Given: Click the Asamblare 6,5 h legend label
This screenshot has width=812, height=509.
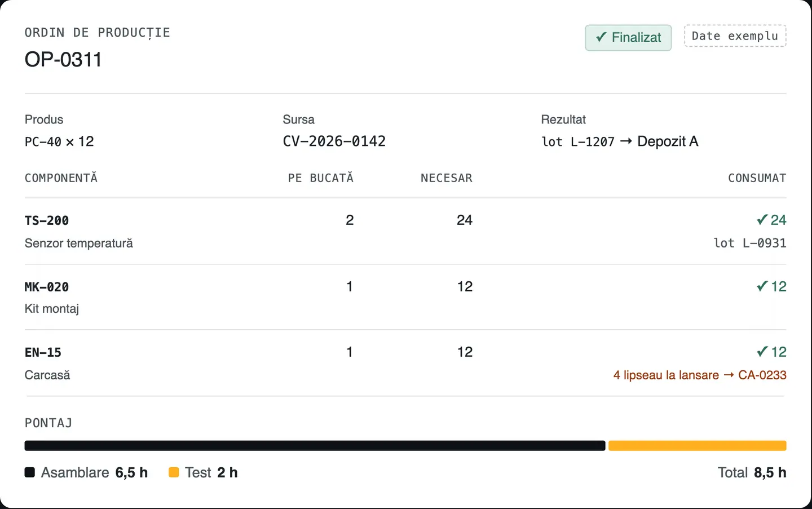Looking at the screenshot, I should click(x=94, y=473).
